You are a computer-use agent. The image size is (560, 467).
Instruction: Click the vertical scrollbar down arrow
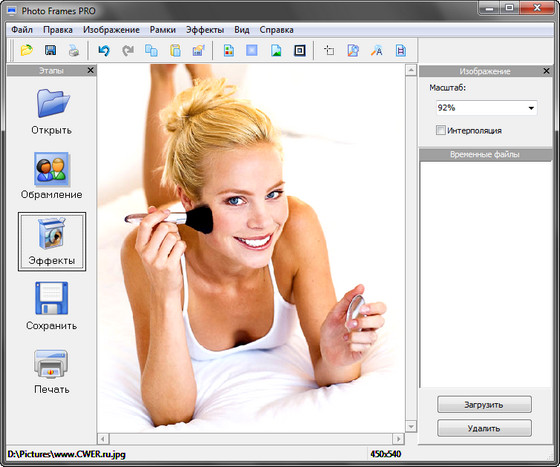coord(411,426)
